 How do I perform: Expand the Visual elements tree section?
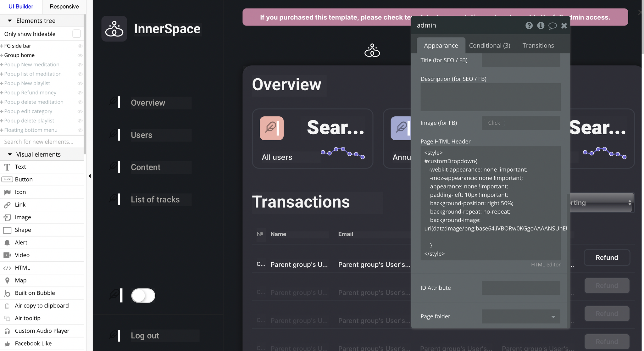click(9, 154)
